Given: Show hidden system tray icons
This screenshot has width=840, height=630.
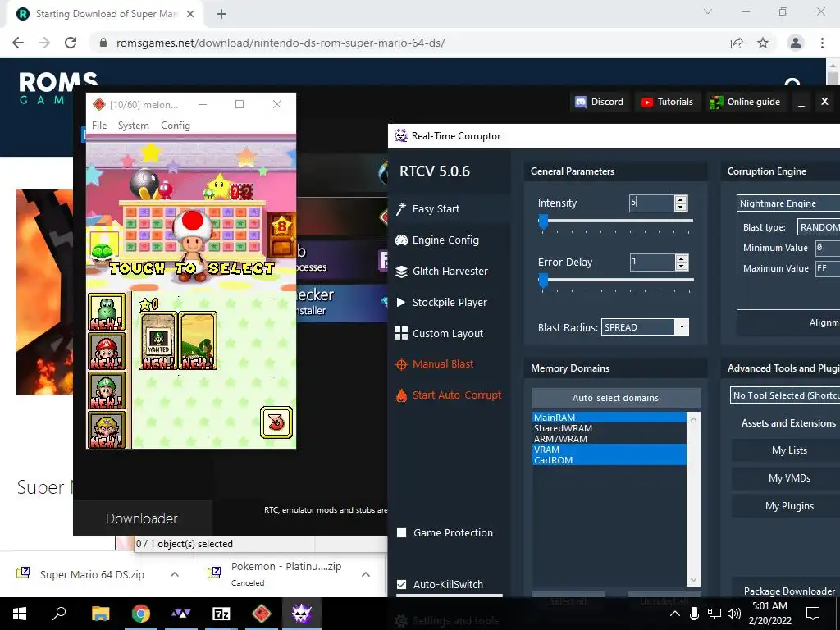Looking at the screenshot, I should coord(674,614).
